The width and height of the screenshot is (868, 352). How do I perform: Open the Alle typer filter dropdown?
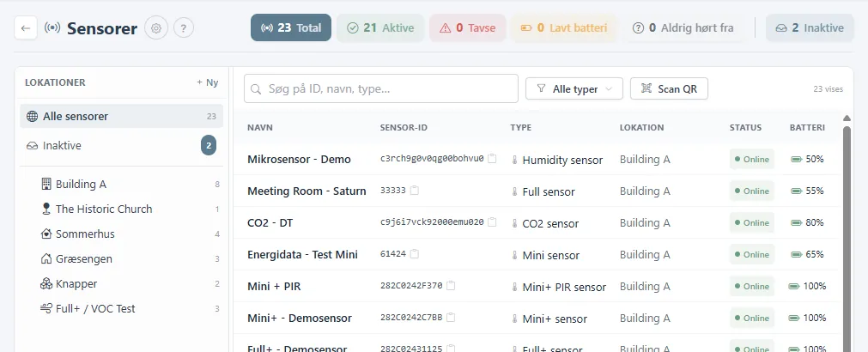click(574, 88)
